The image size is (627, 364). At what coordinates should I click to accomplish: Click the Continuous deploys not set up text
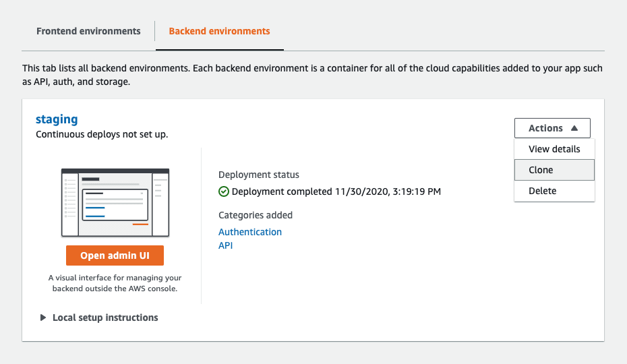(x=102, y=134)
